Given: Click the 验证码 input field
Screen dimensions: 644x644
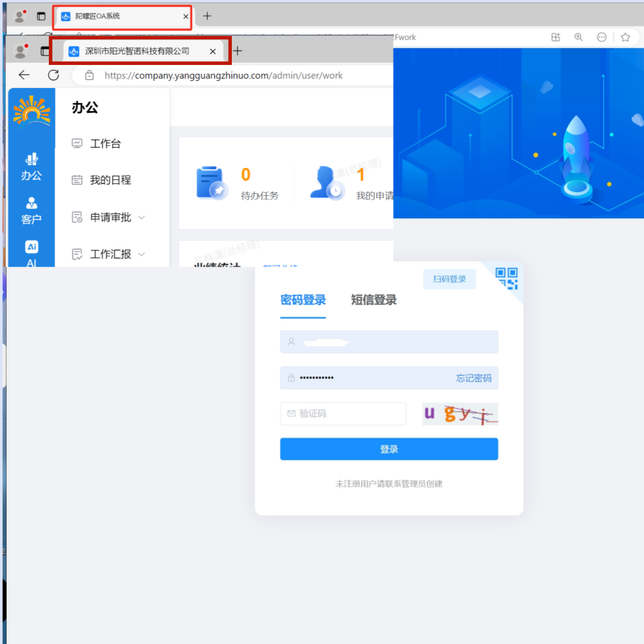Looking at the screenshot, I should coord(343,414).
